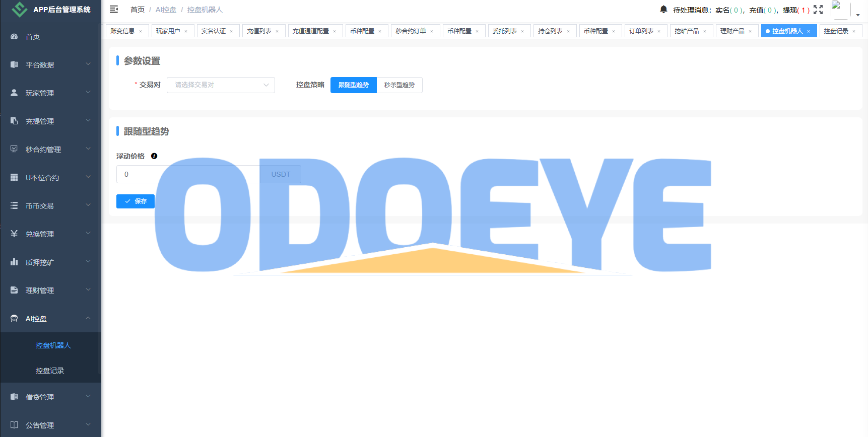
Task: Close the 秒合约订单 tab
Action: 432,31
